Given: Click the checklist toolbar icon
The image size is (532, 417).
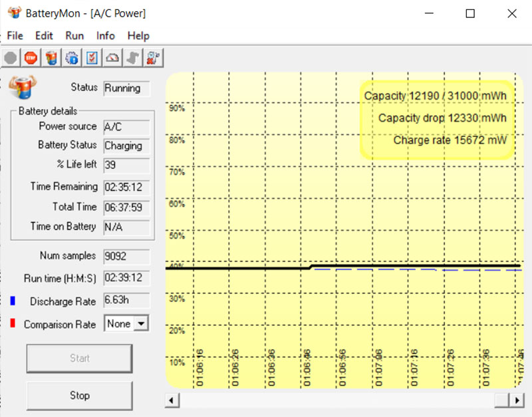Looking at the screenshot, I should pos(92,58).
